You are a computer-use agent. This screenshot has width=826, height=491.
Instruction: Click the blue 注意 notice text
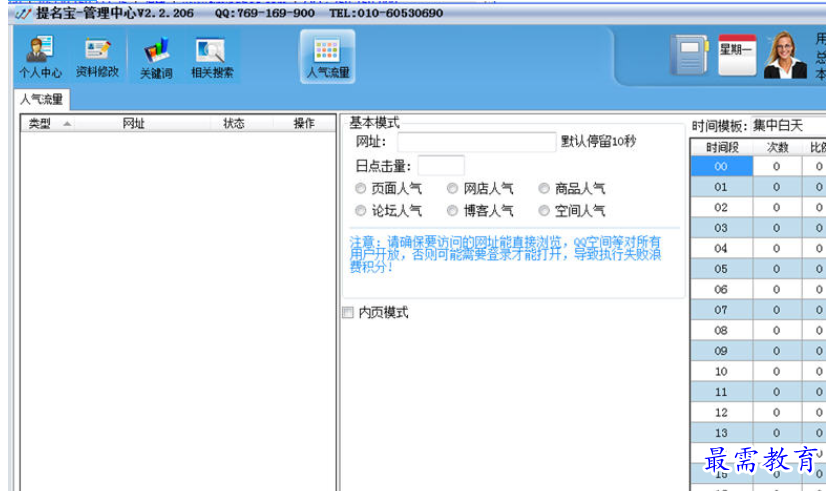tap(505, 254)
